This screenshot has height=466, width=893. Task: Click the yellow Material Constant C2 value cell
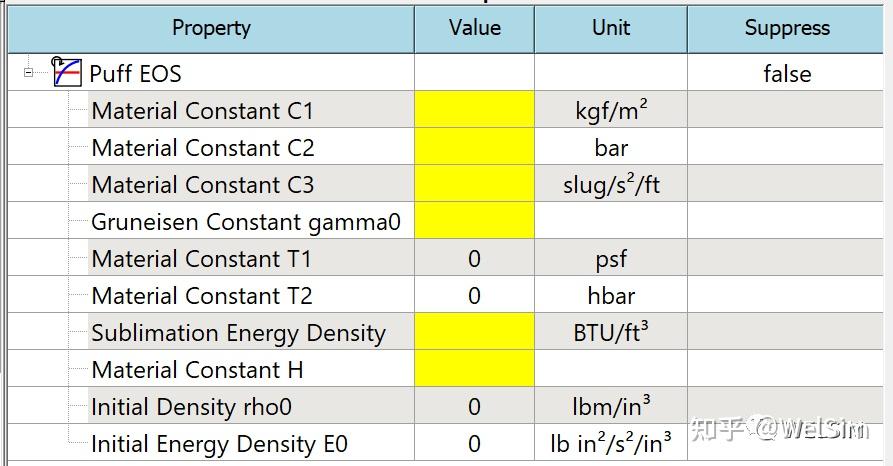click(474, 148)
